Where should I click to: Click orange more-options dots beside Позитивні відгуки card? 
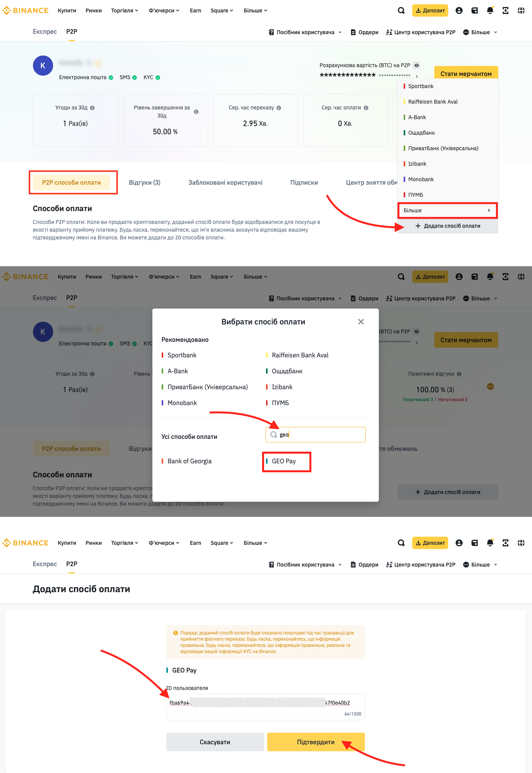coord(491,386)
